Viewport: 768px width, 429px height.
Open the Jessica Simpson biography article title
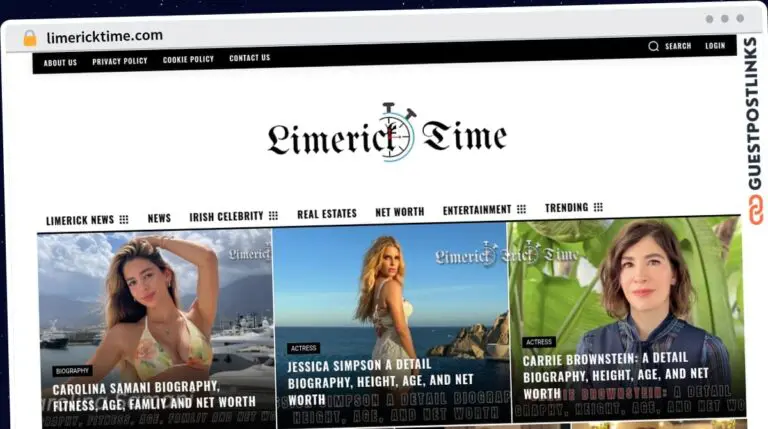point(381,382)
